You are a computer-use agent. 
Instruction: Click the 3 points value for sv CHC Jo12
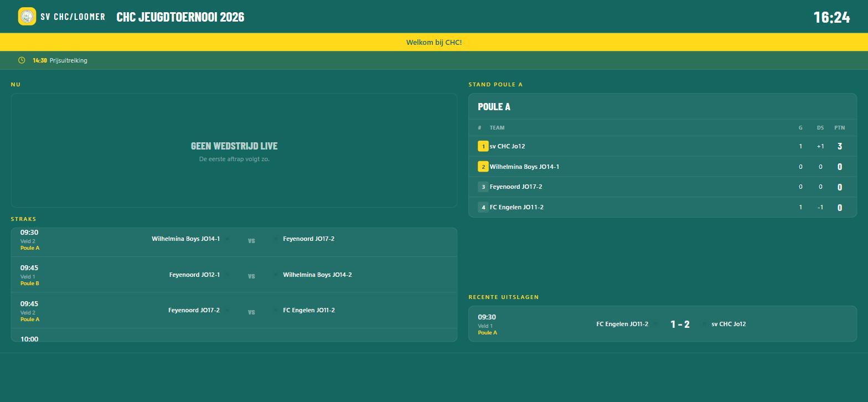pyautogui.click(x=840, y=146)
